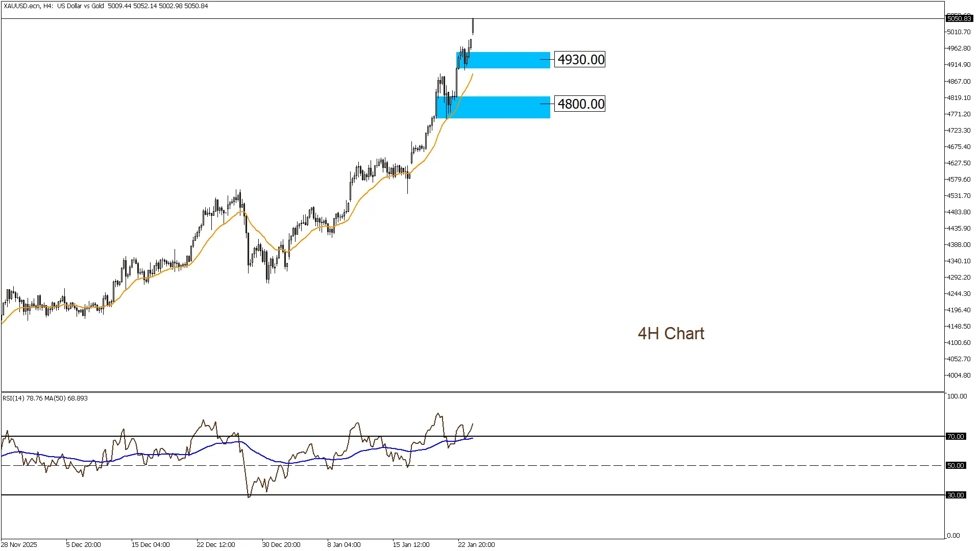Viewport: 980px width, 551px height.
Task: Click the 4004.80 price axis value
Action: click(959, 375)
